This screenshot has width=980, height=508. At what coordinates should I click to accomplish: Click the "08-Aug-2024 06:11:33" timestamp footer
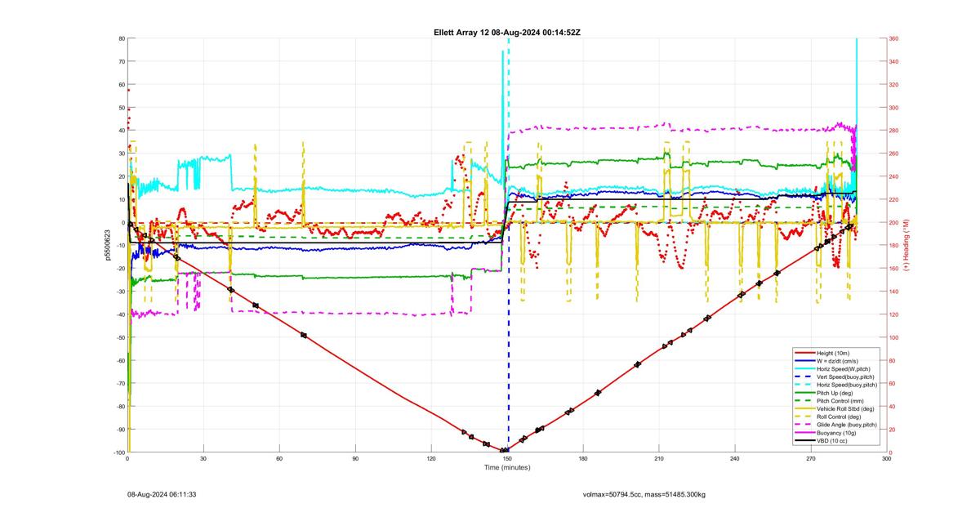coord(162,494)
